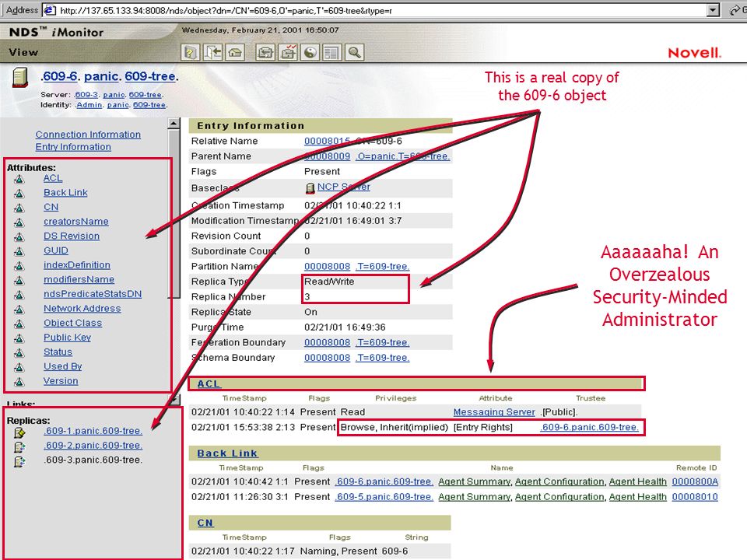Click the replica icon beside 609-1.panic.609-tree
The image size is (747, 560).
(x=19, y=432)
